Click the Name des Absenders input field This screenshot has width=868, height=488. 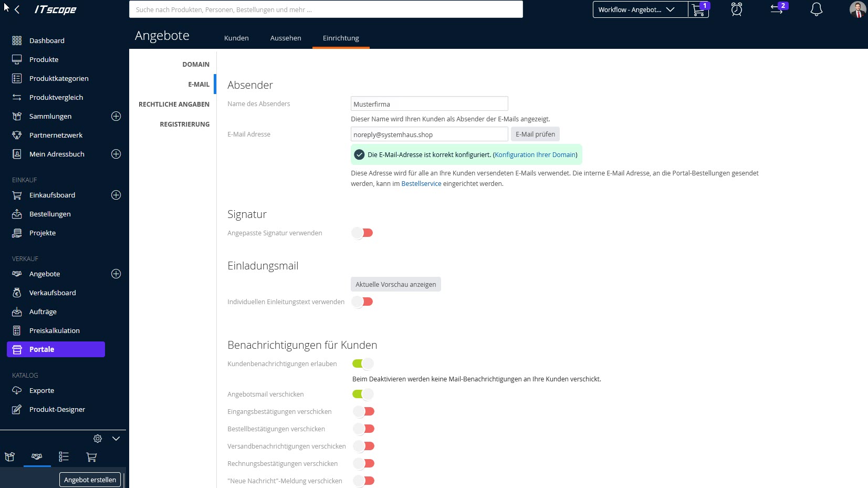[429, 104]
